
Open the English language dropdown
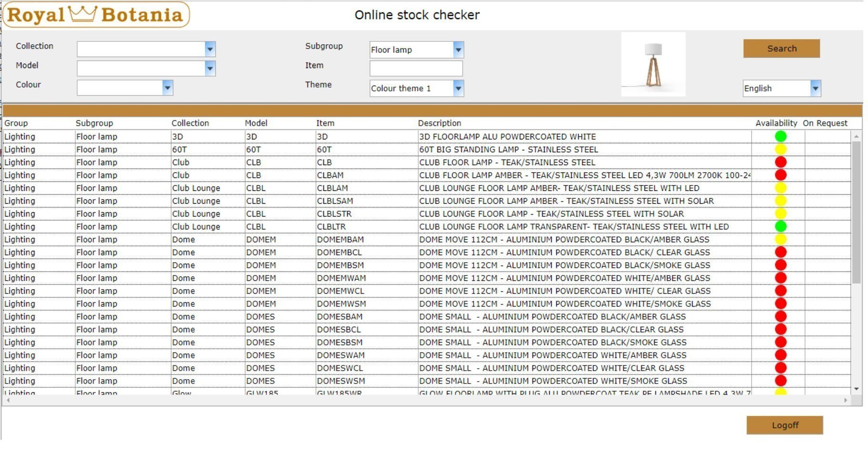point(816,88)
